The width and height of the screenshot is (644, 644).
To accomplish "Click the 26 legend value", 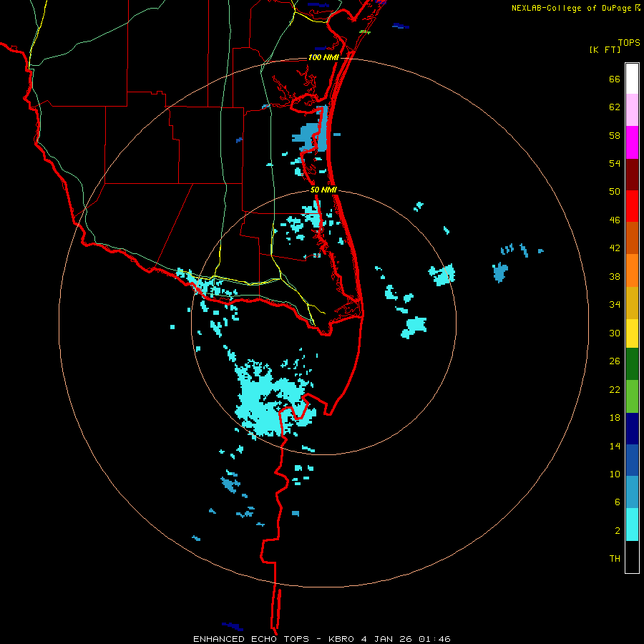I will 615,361.
